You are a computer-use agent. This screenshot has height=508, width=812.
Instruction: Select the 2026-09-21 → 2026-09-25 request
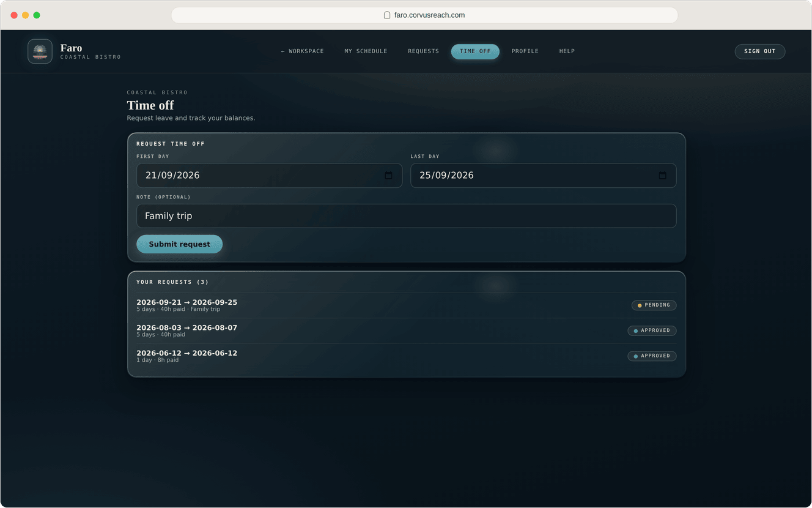click(407, 305)
